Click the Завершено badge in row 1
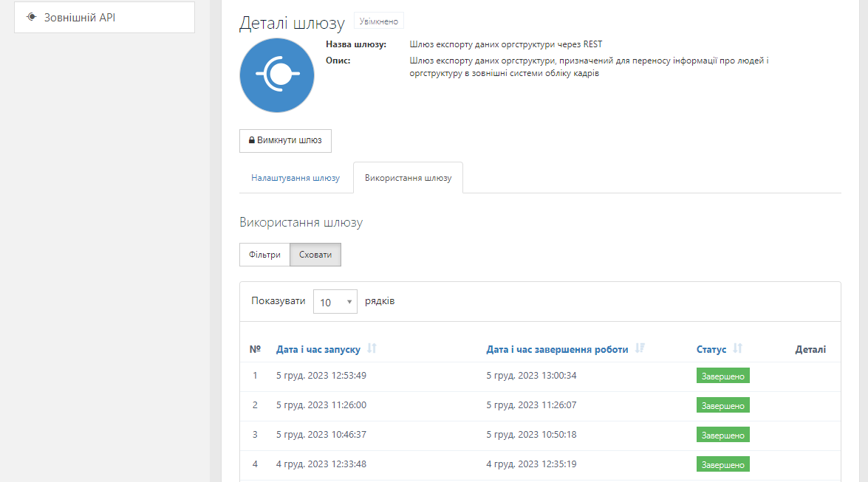This screenshot has height=482, width=868. [x=723, y=376]
